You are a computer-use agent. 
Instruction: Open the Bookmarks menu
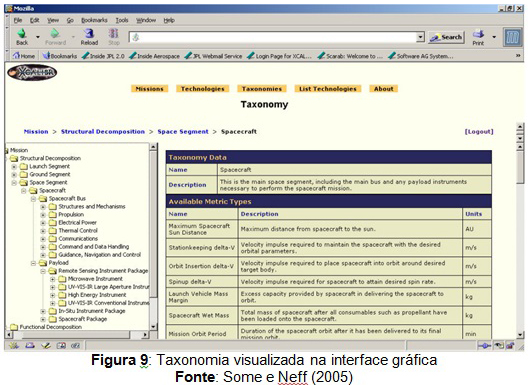tap(94, 20)
